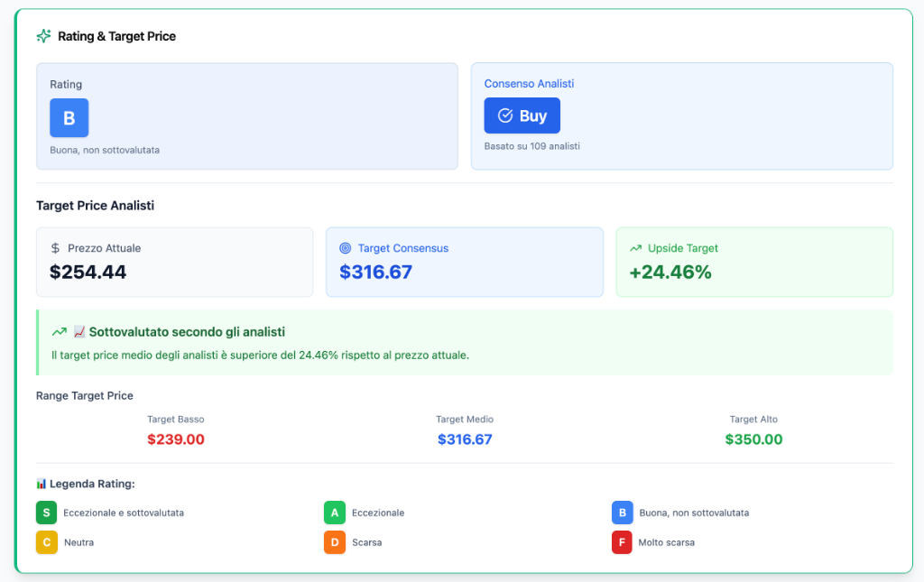Click the Target Medio value $316.67
This screenshot has height=582, width=924.
[465, 439]
